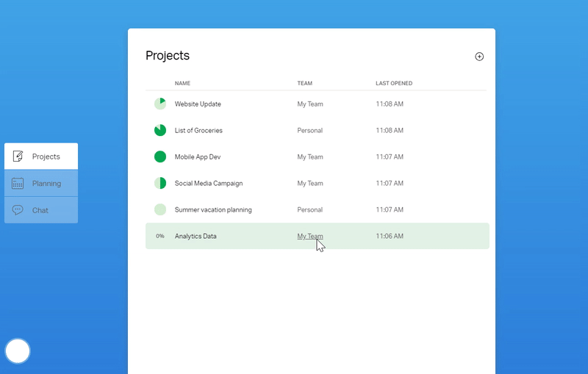
Task: Click My Team in the Website Update row
Action: pos(310,104)
